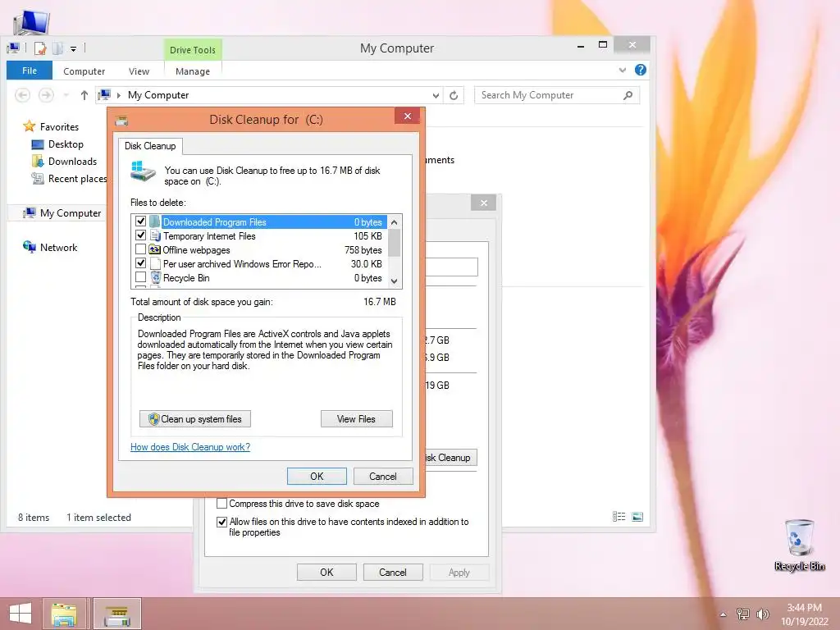Go up one folder level arrow

point(84,95)
